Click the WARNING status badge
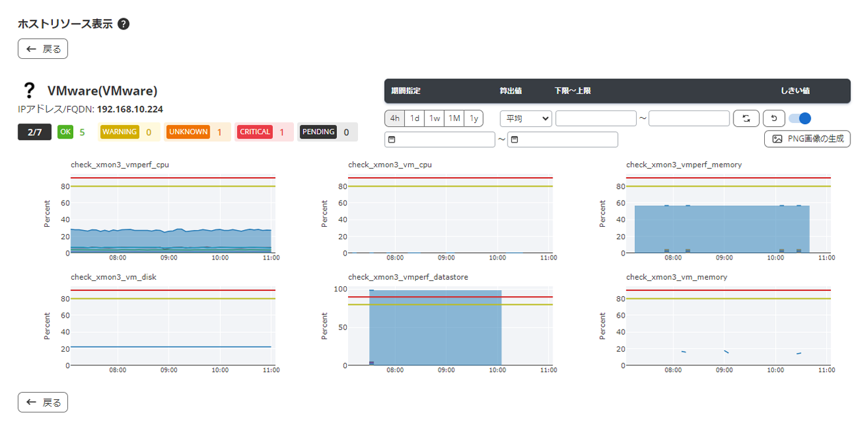Image resolution: width=868 pixels, height=434 pixels. click(x=120, y=131)
